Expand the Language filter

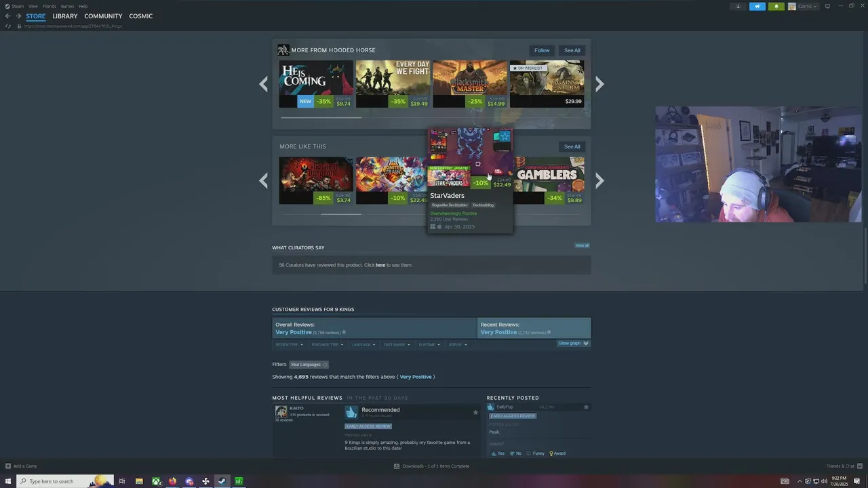[x=363, y=344]
